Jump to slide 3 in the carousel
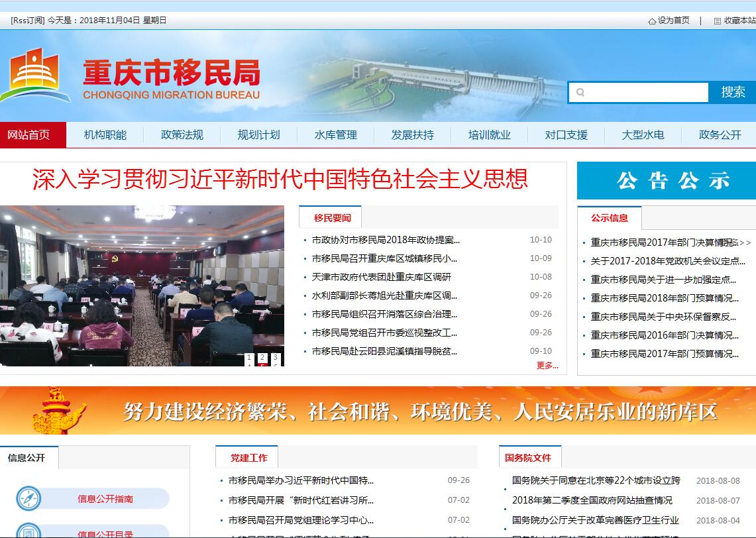The image size is (756, 538). [276, 359]
